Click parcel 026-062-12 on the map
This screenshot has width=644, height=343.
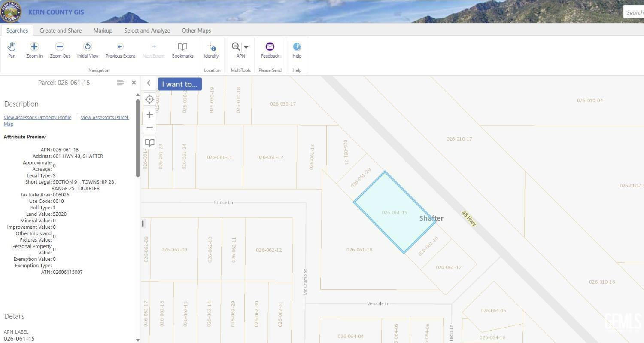(269, 250)
